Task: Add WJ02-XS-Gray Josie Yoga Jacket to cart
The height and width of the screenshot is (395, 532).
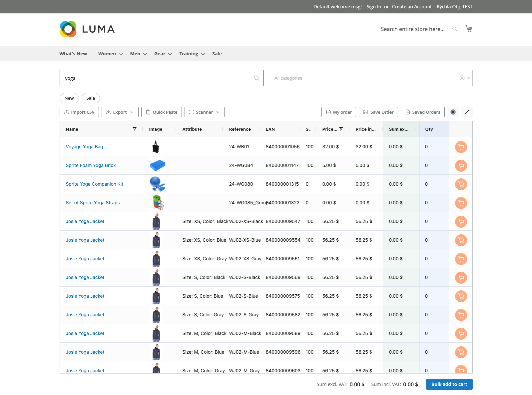Action: click(x=461, y=259)
